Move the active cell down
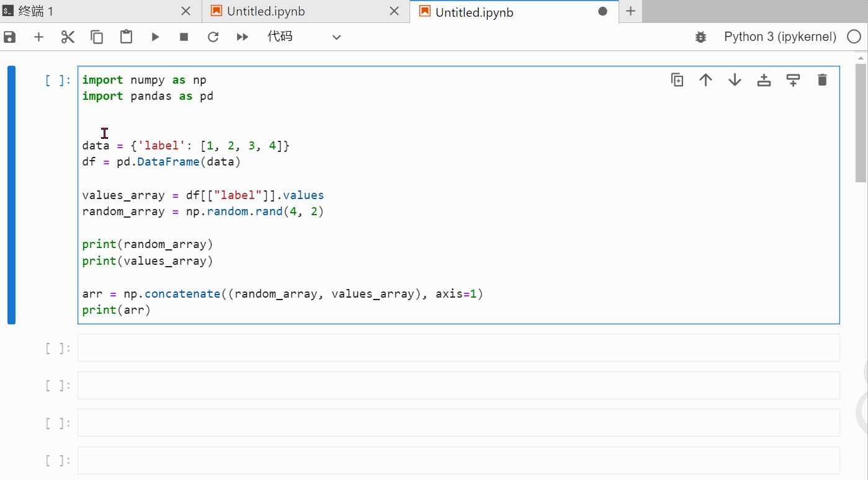 tap(735, 80)
